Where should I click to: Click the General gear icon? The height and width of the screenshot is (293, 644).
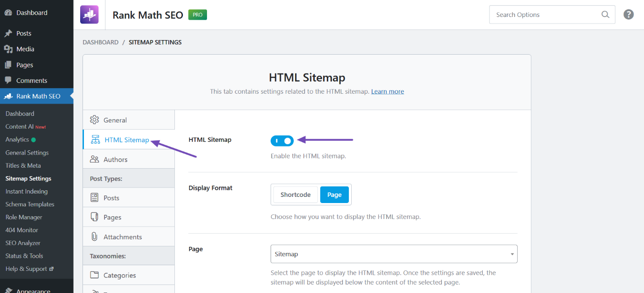coord(94,120)
